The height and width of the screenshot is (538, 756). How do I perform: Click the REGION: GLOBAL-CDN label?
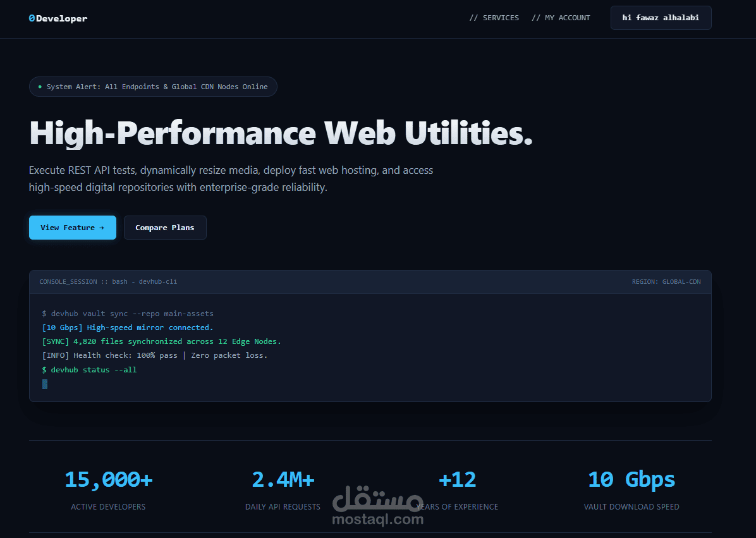tap(666, 281)
